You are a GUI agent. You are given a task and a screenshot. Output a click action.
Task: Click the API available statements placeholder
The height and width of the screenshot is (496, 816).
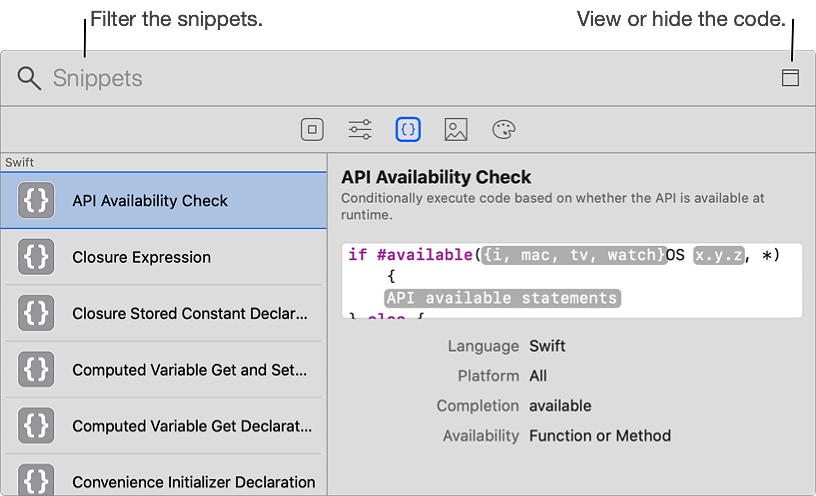click(502, 298)
